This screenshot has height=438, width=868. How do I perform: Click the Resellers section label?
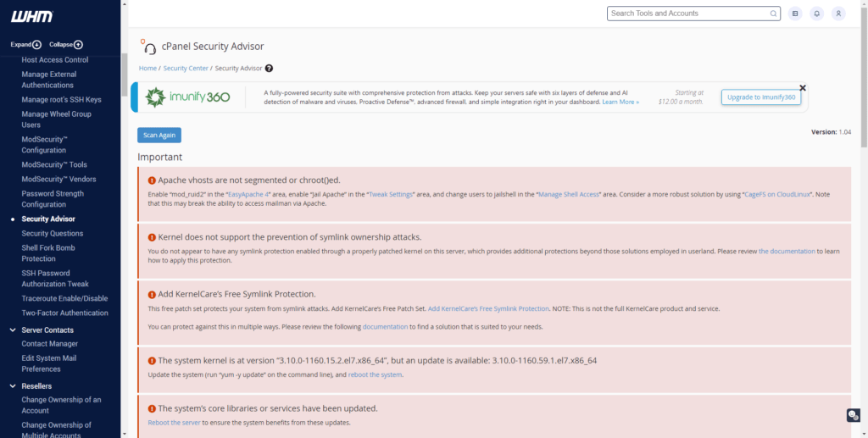(36, 386)
